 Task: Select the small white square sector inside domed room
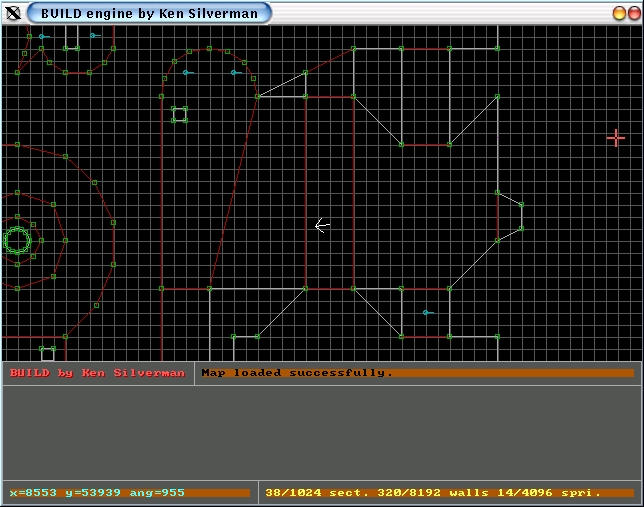(x=179, y=115)
